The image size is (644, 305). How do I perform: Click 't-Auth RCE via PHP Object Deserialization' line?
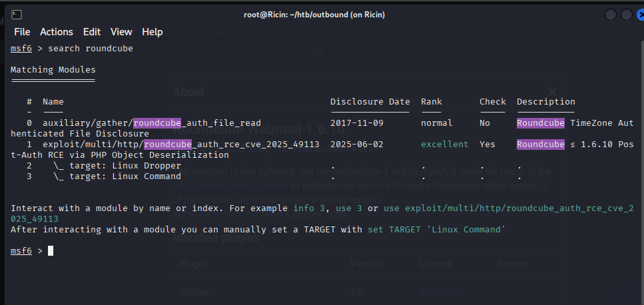(119, 155)
